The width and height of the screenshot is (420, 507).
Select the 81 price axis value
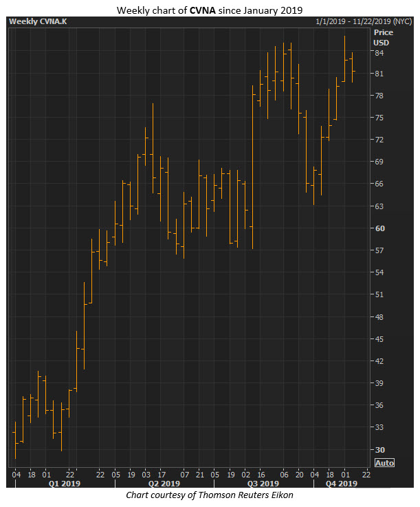tap(379, 74)
